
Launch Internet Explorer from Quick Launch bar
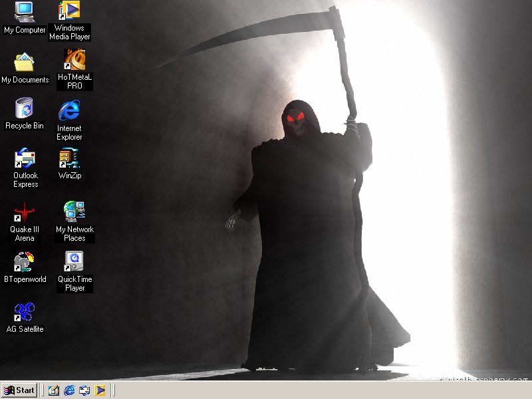pyautogui.click(x=69, y=390)
